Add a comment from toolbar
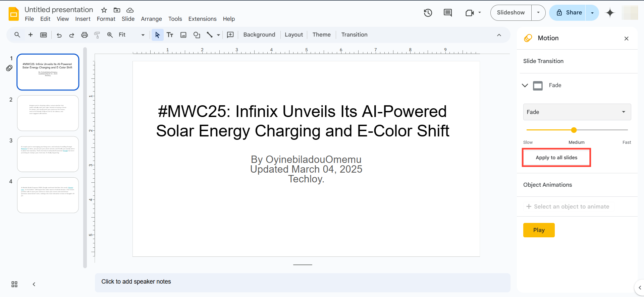This screenshot has height=297, width=644. 230,35
